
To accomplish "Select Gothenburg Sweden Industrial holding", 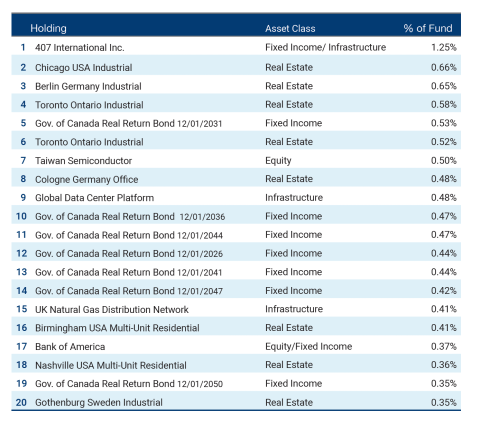I will 99,402.
